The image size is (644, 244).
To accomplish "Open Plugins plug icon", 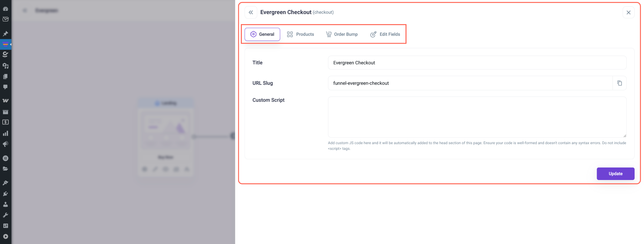I will click(5, 194).
